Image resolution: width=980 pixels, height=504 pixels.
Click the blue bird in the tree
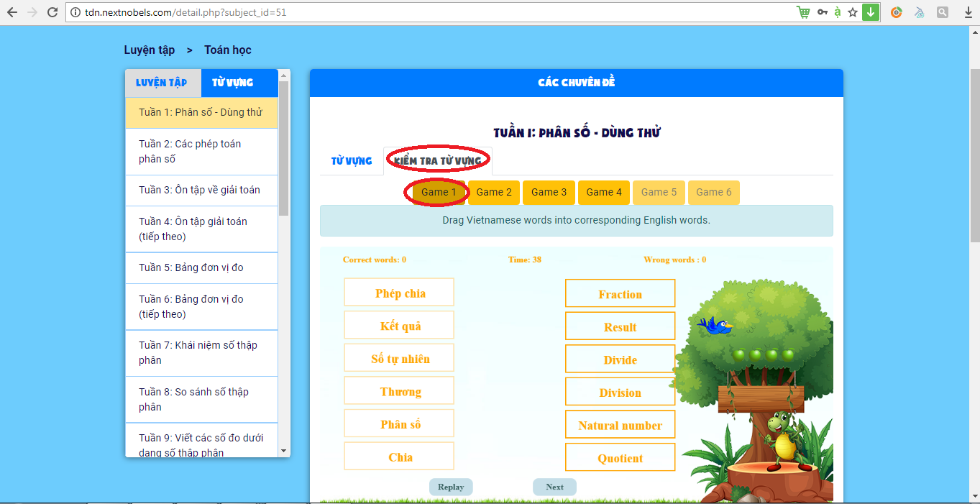point(714,326)
